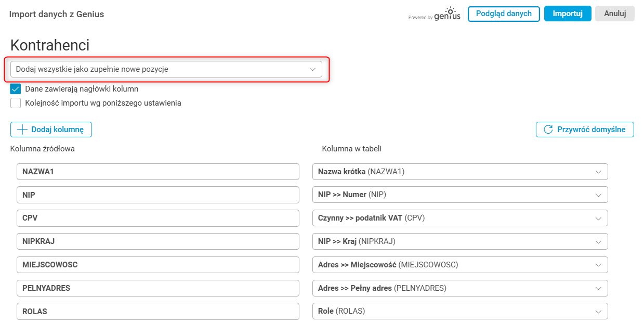644x322 pixels.
Task: Click the Anuluj button
Action: pyautogui.click(x=614, y=14)
